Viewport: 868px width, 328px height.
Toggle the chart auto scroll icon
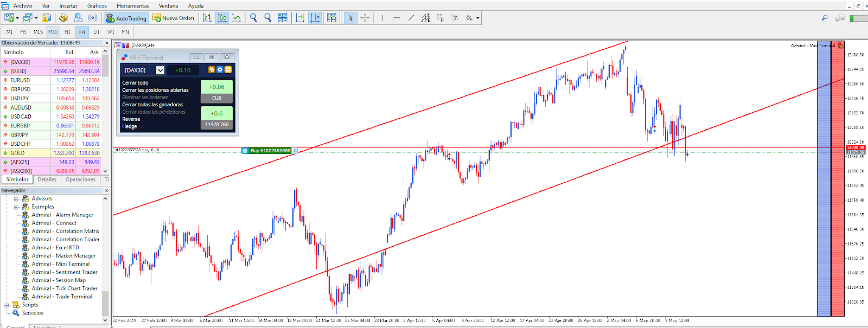coord(300,18)
